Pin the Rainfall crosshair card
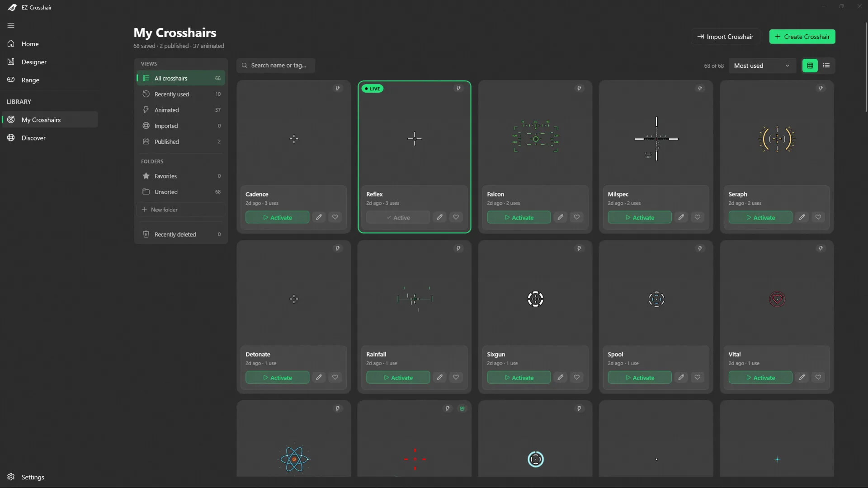 click(x=458, y=249)
